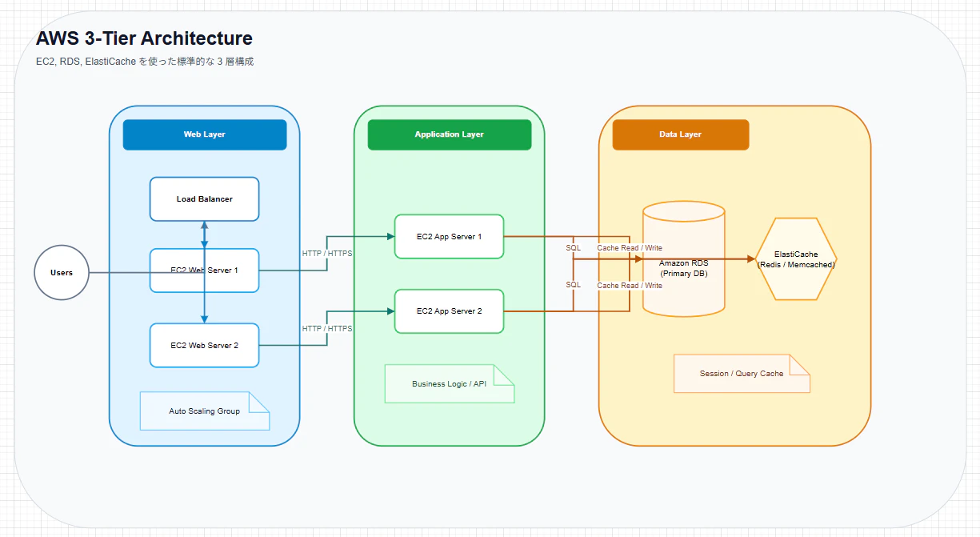Click the Data Layer header label
Image resolution: width=980 pixels, height=537 pixels.
pos(681,134)
